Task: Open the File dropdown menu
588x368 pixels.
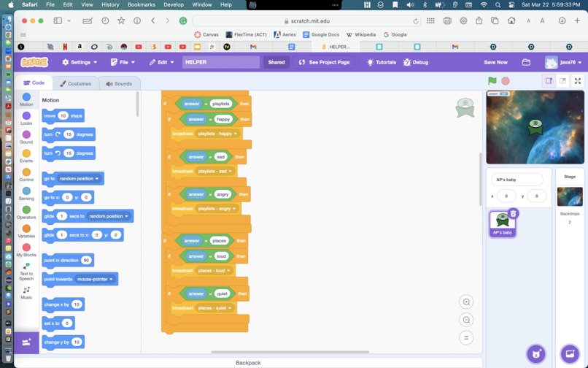Action: pos(123,62)
